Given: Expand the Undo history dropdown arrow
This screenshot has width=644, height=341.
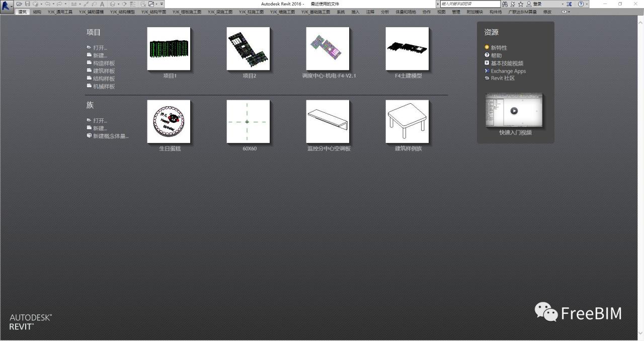Looking at the screenshot, I should pyautogui.click(x=53, y=4).
